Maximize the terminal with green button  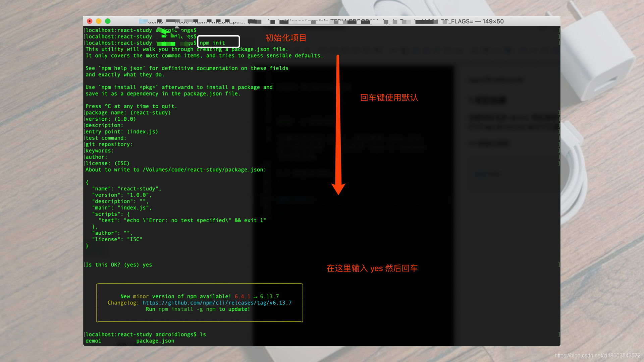click(x=108, y=21)
